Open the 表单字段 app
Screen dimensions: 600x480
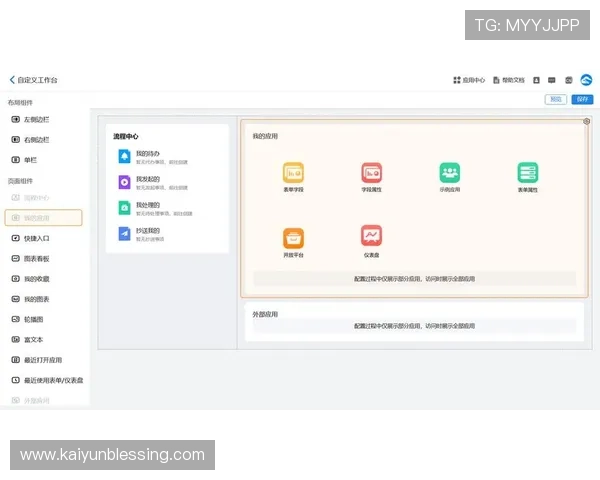[293, 177]
